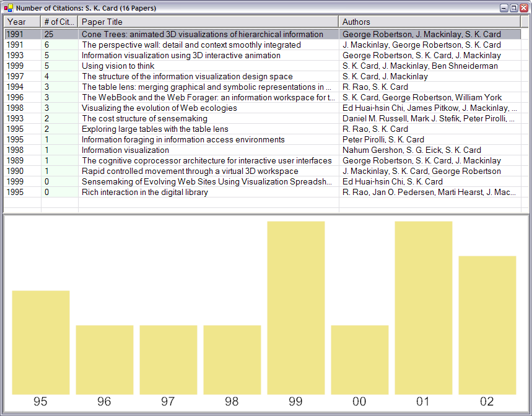Click citation count 6 cell
The width and height of the screenshot is (532, 416).
click(59, 45)
